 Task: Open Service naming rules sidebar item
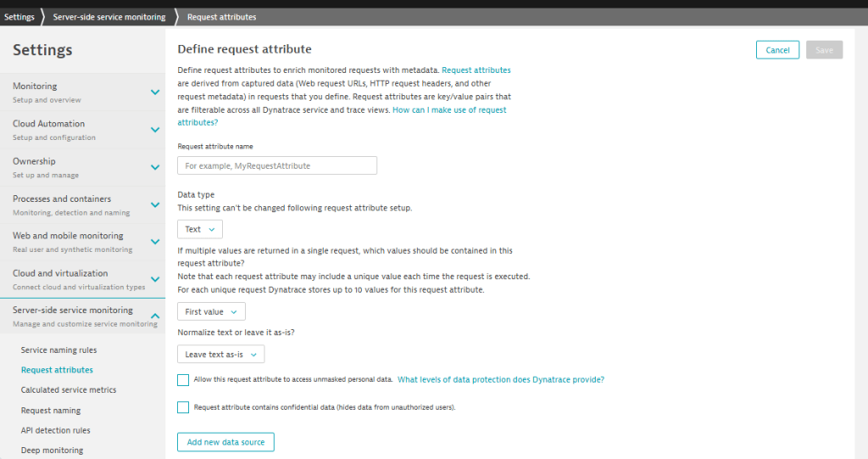click(58, 350)
